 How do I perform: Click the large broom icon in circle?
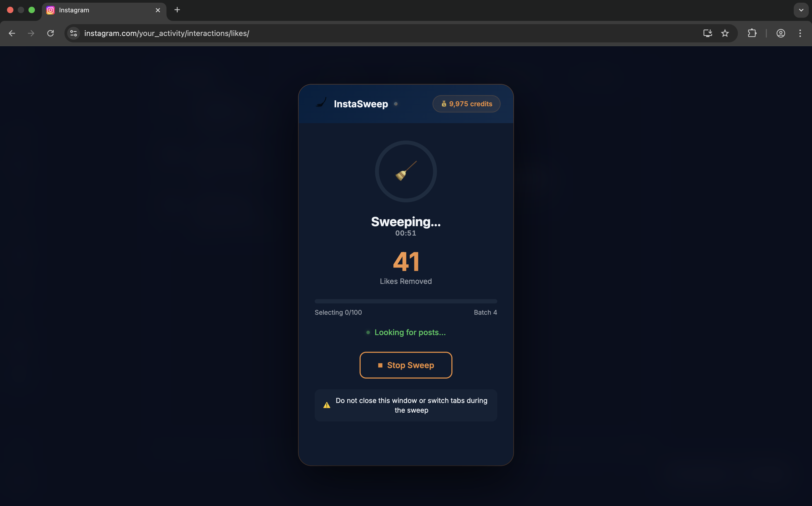point(405,171)
